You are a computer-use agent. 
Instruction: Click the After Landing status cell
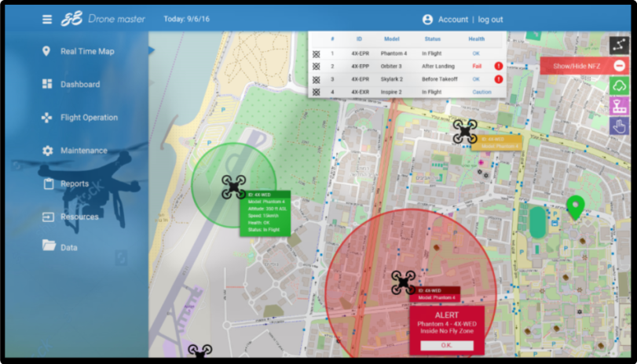438,66
